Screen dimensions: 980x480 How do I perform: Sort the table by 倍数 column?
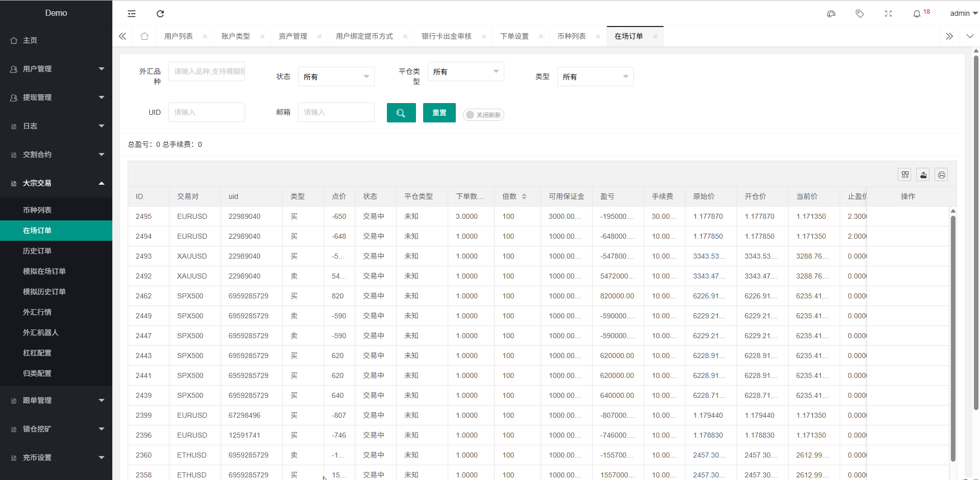524,196
